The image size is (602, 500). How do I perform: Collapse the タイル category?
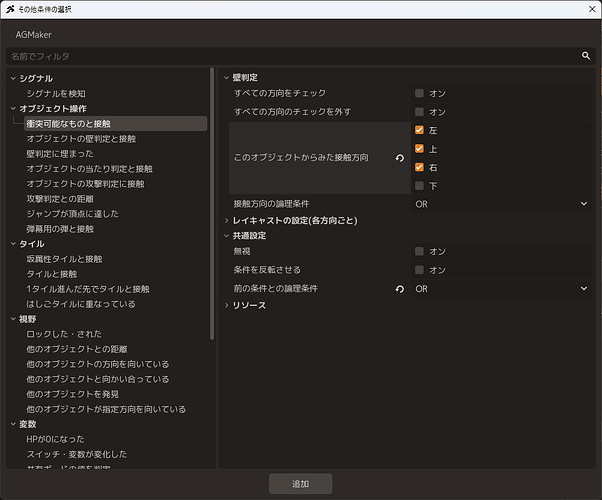point(13,244)
